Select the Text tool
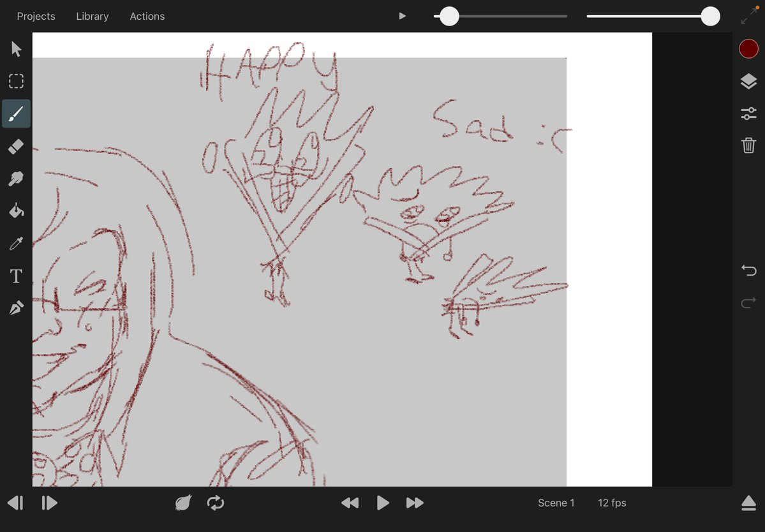The image size is (765, 532). click(16, 276)
